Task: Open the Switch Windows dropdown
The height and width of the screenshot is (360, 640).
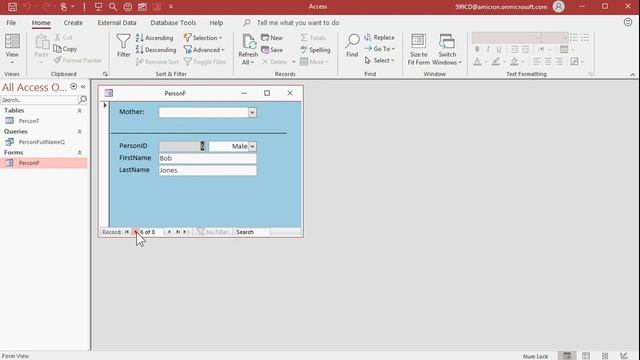Action: click(x=447, y=49)
